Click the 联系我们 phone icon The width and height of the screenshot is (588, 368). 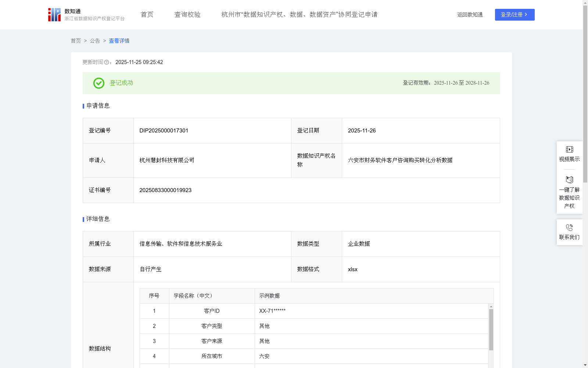569,227
